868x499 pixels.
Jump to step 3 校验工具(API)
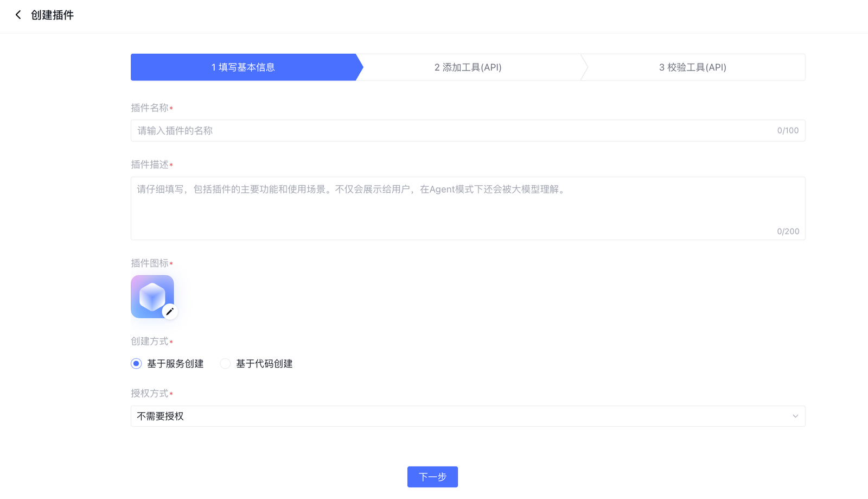coord(692,67)
